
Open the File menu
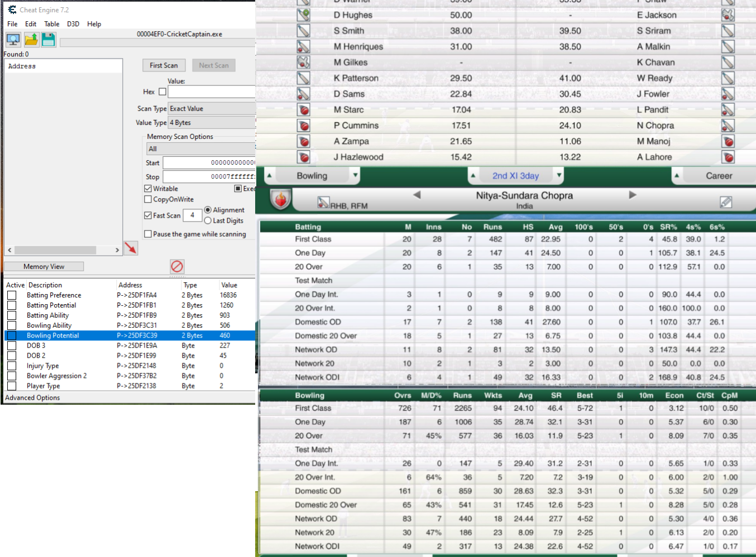pyautogui.click(x=12, y=24)
